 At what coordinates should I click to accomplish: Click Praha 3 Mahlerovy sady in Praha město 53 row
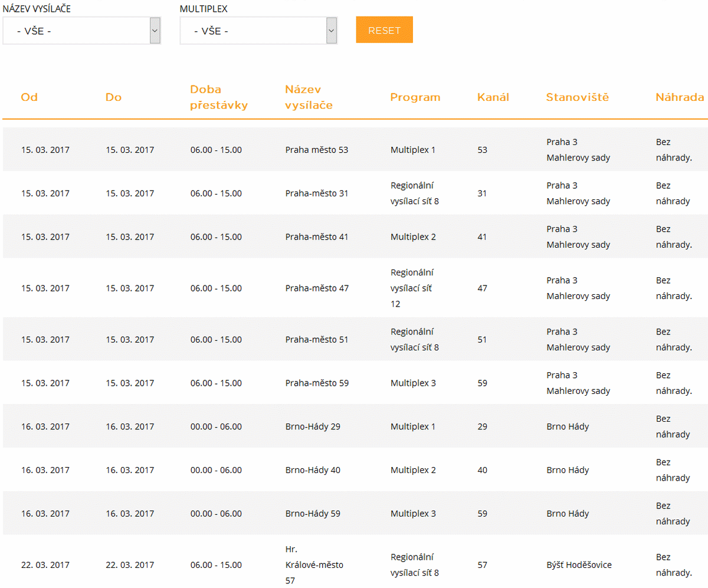578,150
